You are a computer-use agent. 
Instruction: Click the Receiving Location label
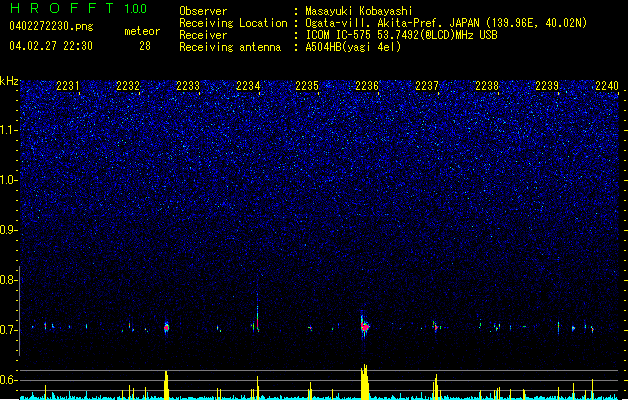point(233,23)
